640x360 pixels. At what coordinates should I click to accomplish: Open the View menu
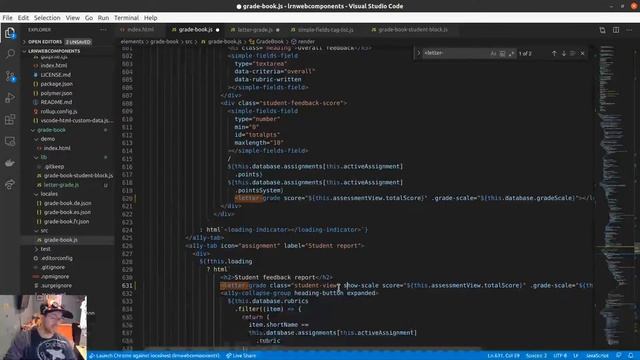(x=73, y=18)
